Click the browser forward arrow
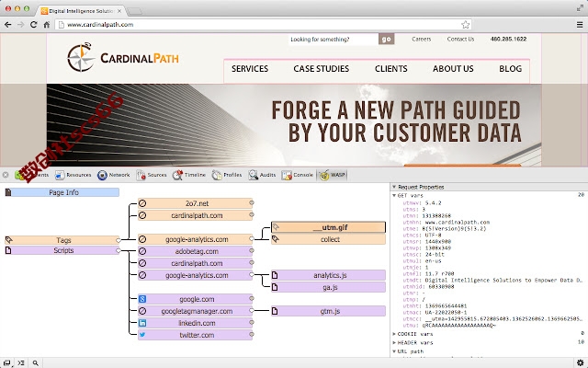 (x=20, y=25)
